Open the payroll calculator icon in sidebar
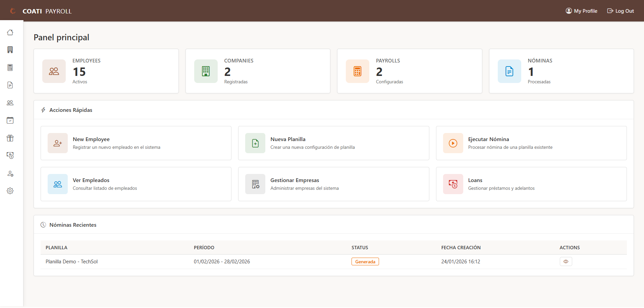 (10, 68)
